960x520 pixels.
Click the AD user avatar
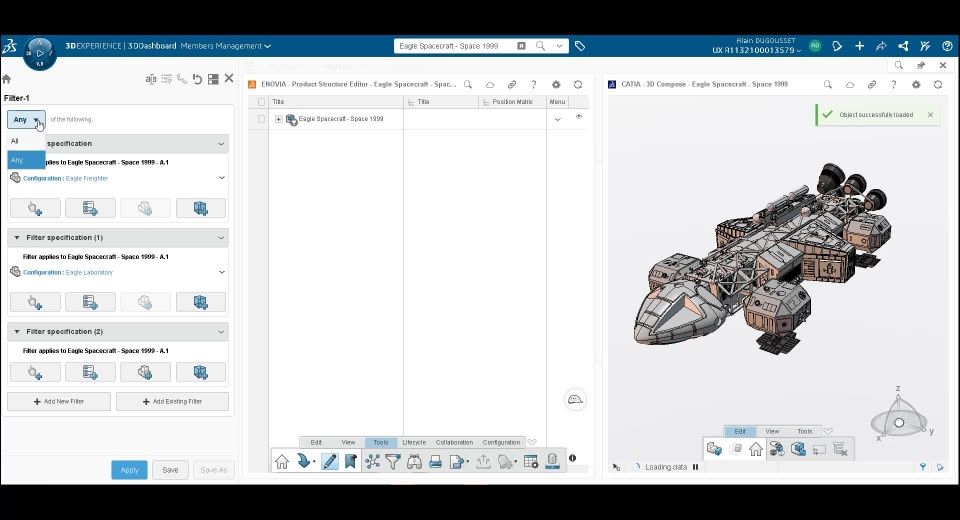(x=815, y=46)
